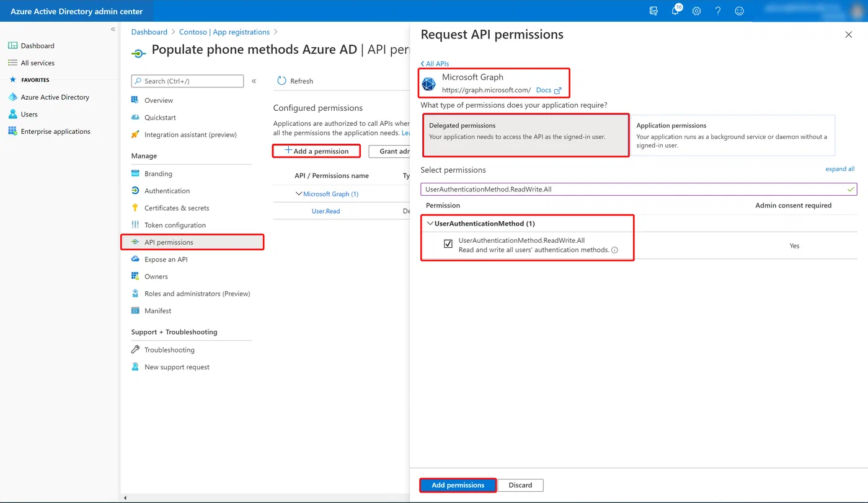
Task: Click the Certificates & secrets key icon
Action: [135, 208]
